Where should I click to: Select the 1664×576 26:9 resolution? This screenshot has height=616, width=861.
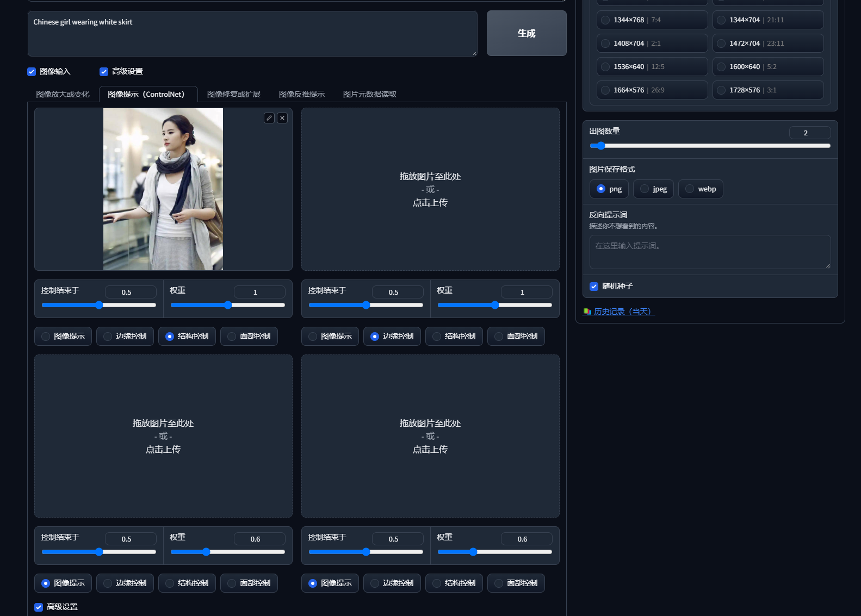(x=652, y=90)
